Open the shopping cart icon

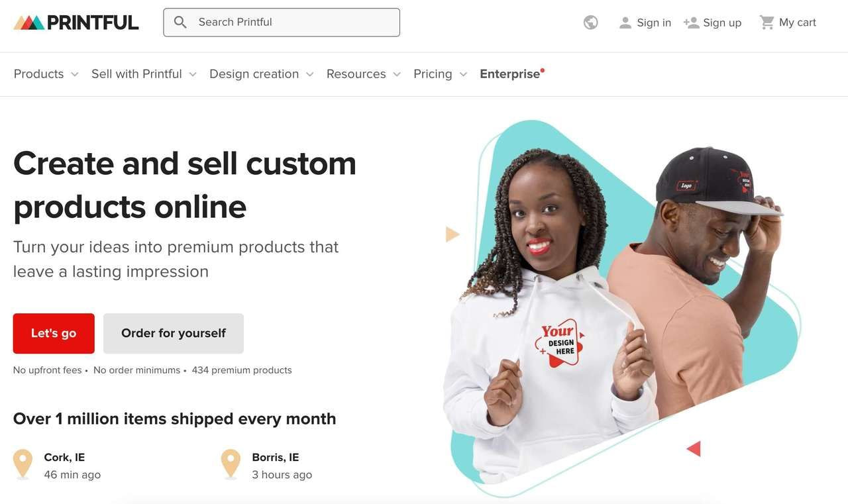(x=767, y=23)
